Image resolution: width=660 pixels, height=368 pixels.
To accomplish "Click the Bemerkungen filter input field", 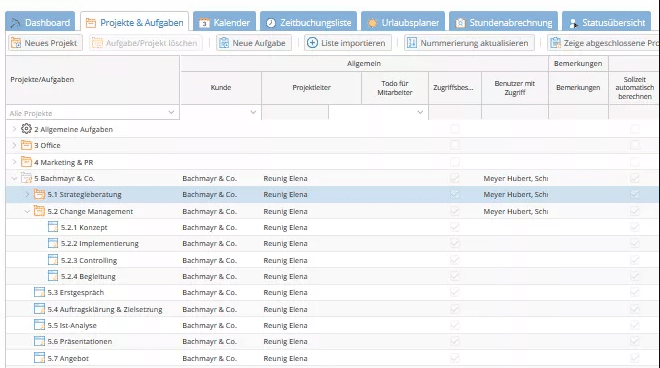I will coord(578,112).
